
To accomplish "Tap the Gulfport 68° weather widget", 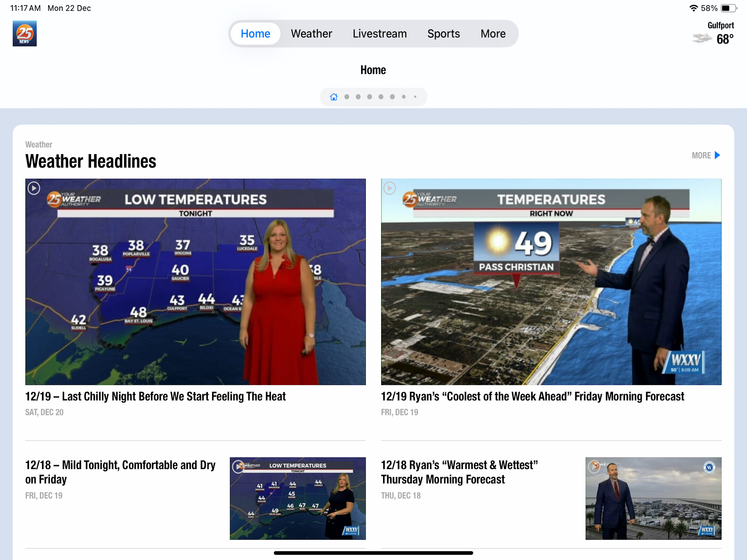I will [x=713, y=33].
